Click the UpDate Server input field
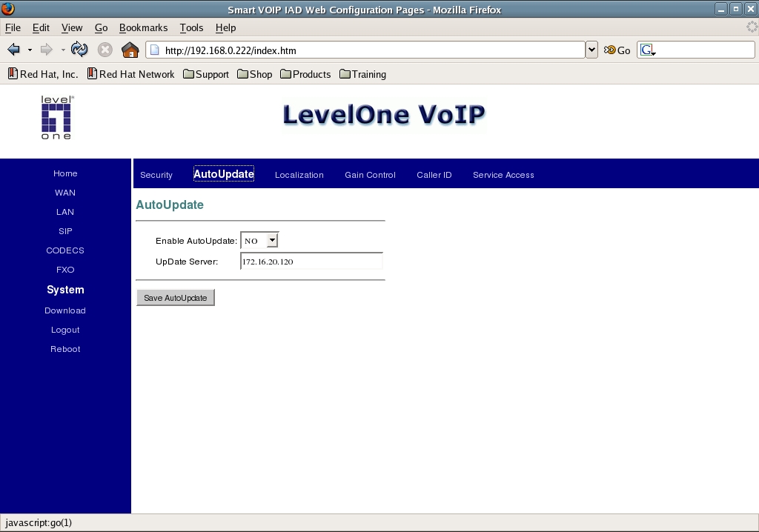The height and width of the screenshot is (532, 759). 311,262
